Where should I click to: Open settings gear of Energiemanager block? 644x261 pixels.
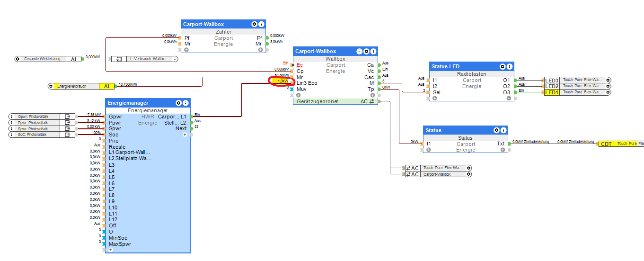click(x=178, y=103)
